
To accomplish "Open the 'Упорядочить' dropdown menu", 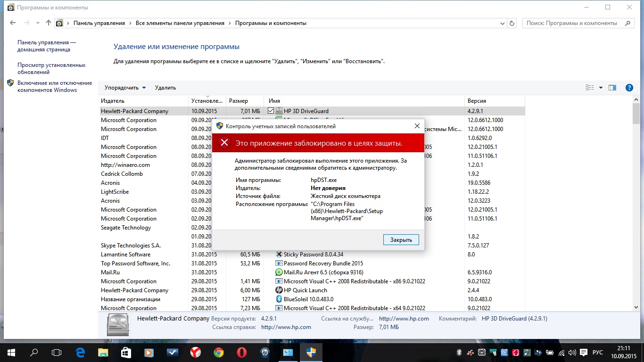I will pyautogui.click(x=125, y=88).
